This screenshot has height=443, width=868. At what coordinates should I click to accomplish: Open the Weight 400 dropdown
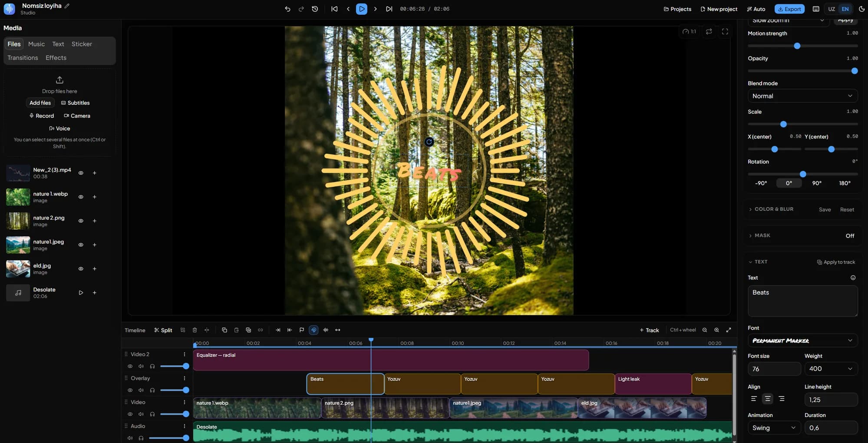point(831,369)
